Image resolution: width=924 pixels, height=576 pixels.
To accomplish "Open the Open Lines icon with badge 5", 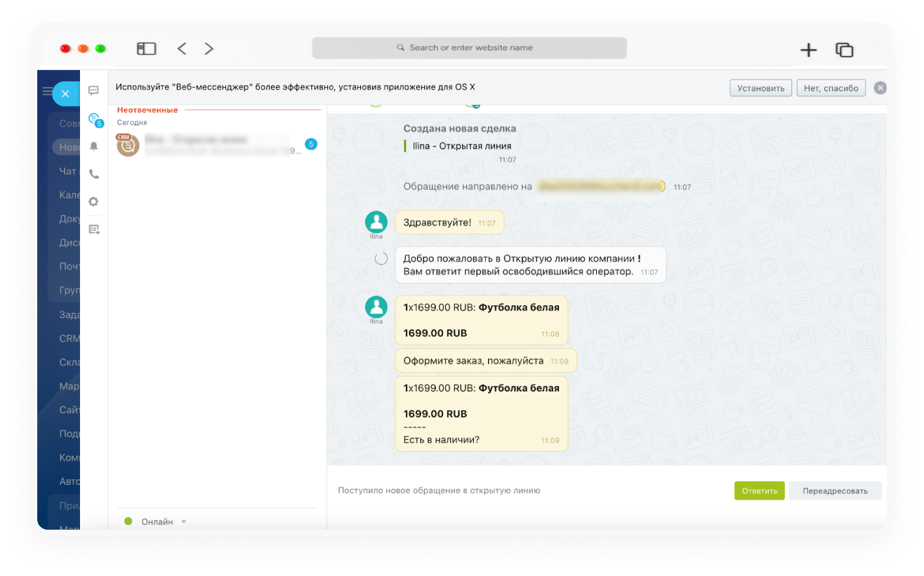I will (x=95, y=119).
